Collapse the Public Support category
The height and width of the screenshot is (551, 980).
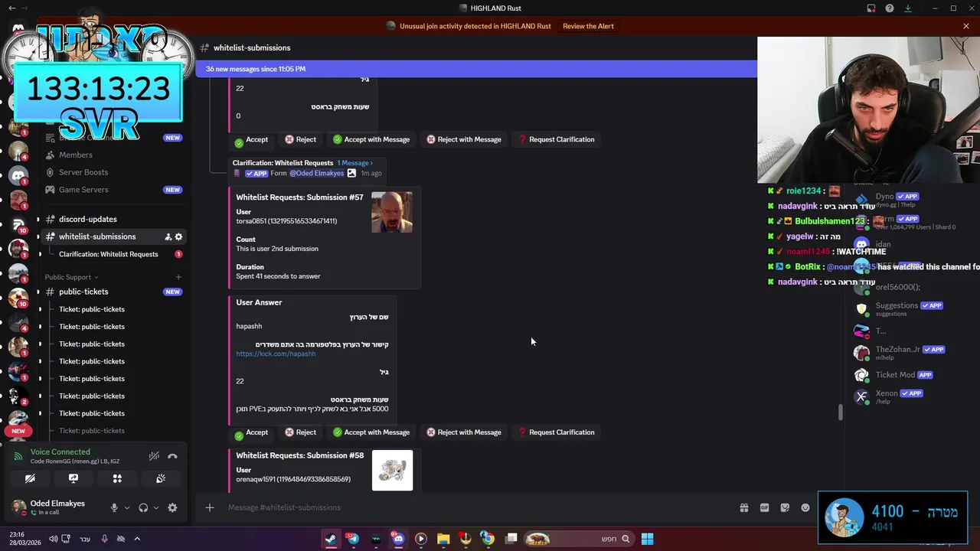[70, 277]
